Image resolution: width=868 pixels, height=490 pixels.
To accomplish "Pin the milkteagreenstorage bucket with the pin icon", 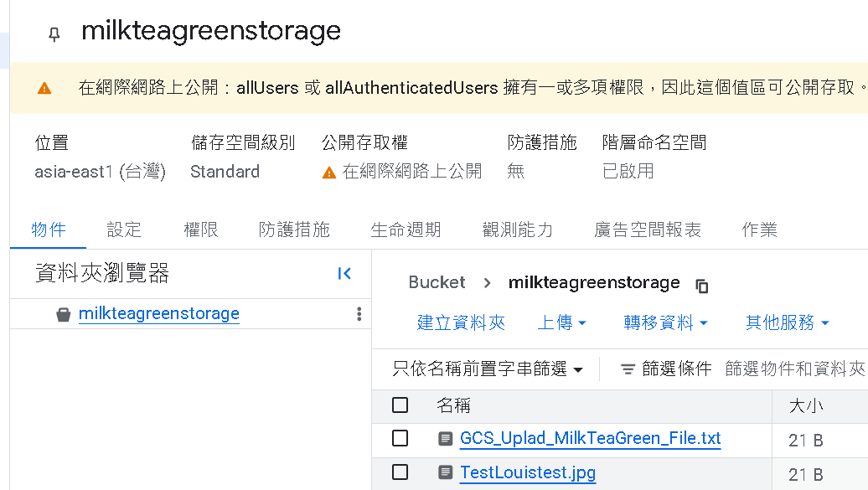I will 54,34.
